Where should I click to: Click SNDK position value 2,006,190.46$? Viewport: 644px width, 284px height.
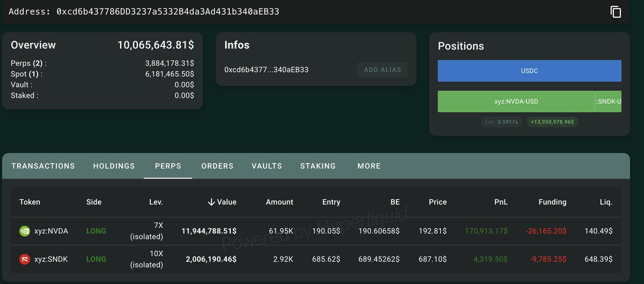(x=211, y=259)
